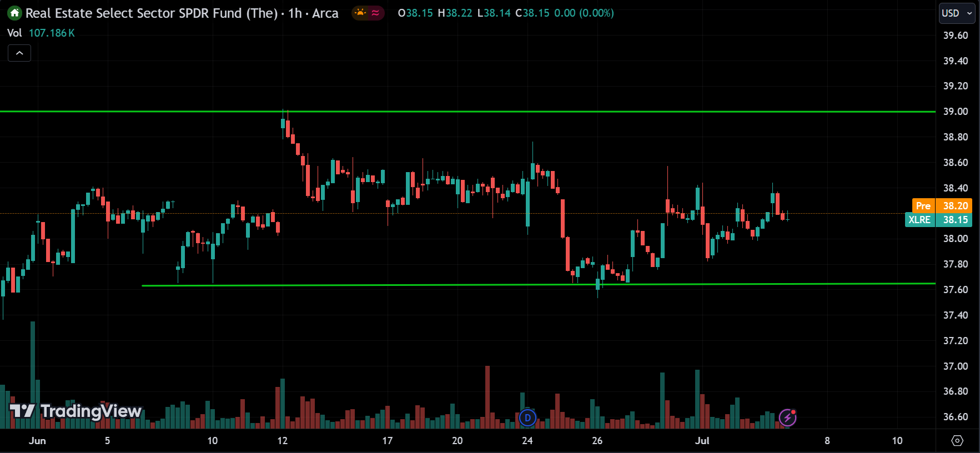Click the pink approximate data status icon
The width and height of the screenshot is (980, 453).
376,13
